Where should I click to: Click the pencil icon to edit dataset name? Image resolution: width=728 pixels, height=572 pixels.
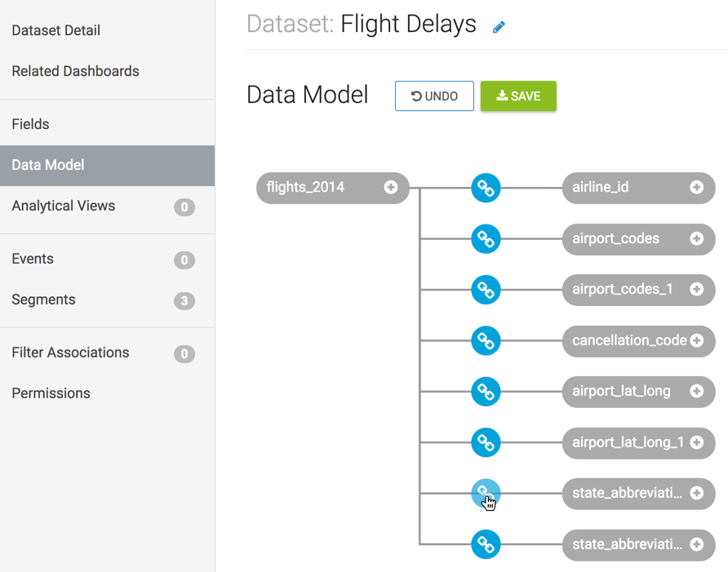click(x=499, y=27)
